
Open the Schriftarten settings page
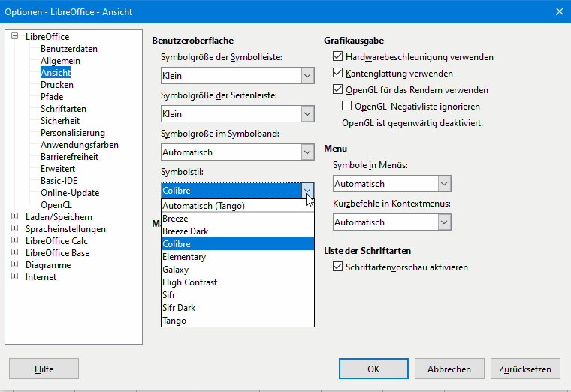click(63, 109)
